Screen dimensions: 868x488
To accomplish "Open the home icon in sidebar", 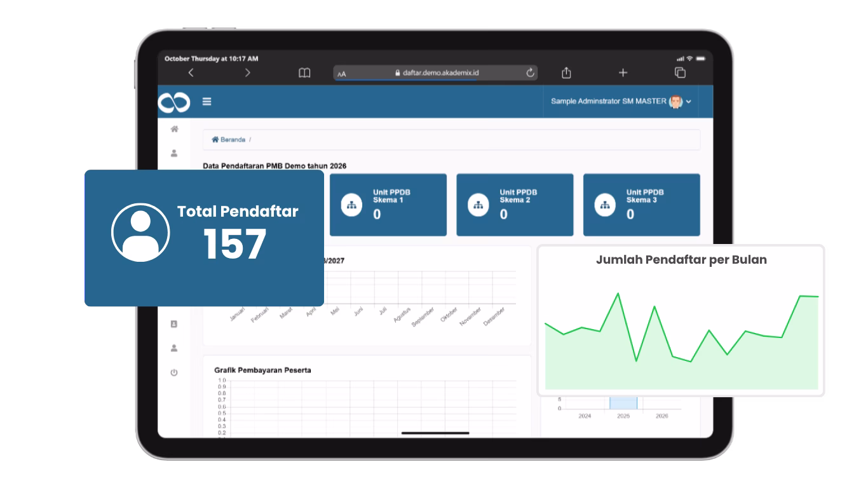I will pyautogui.click(x=174, y=129).
